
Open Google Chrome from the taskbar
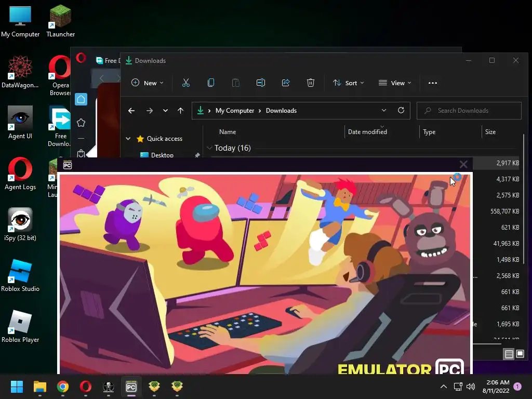(x=63, y=387)
